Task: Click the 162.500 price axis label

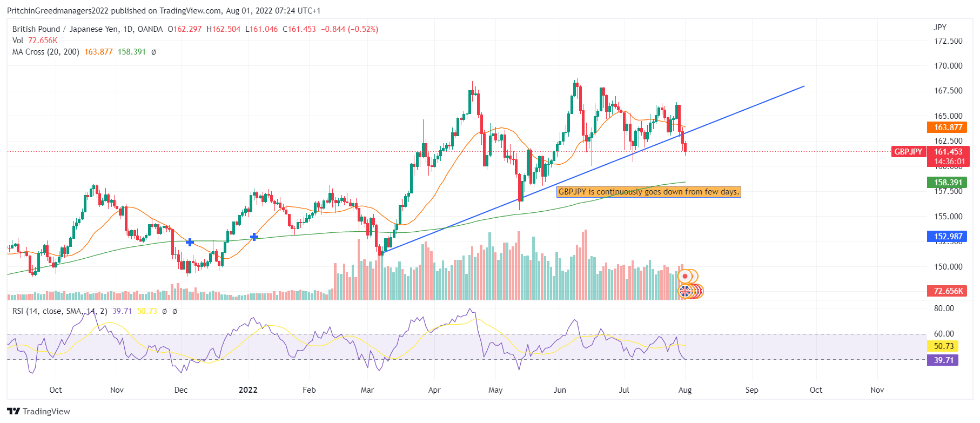Action: click(948, 141)
